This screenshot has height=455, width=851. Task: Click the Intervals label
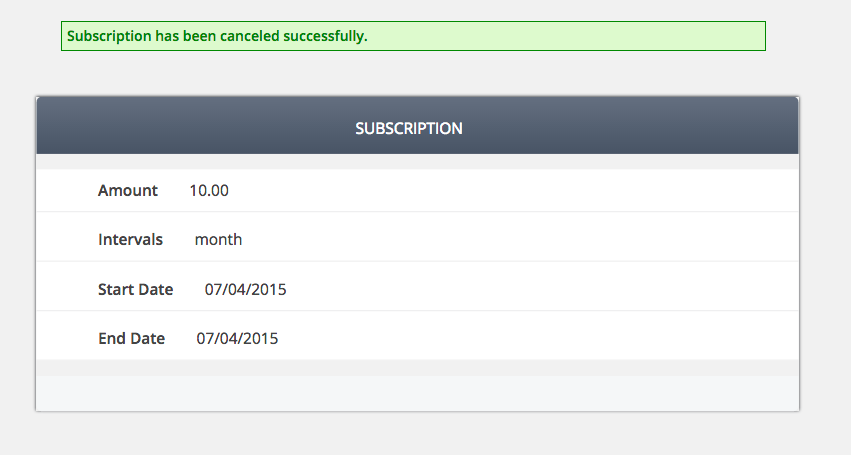point(130,240)
